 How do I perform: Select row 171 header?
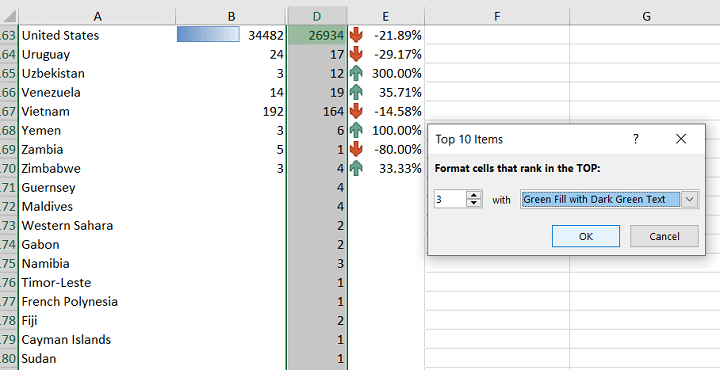(9, 188)
